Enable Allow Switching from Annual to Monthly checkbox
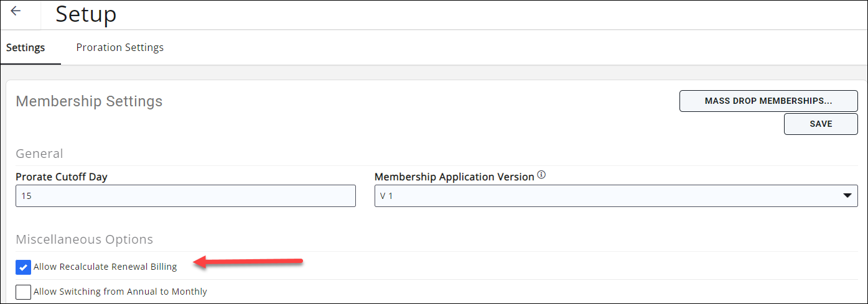Viewport: 868px width, 304px height. point(23,292)
